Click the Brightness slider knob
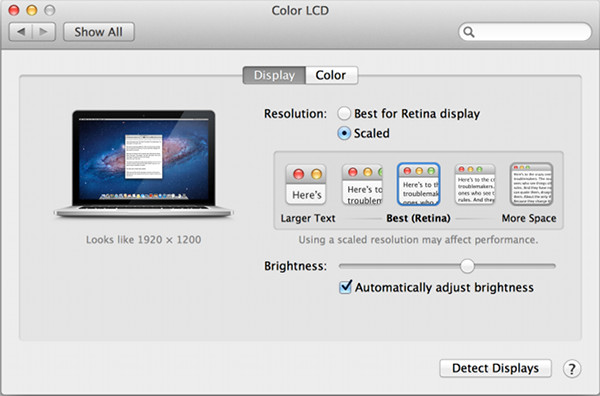 (467, 266)
